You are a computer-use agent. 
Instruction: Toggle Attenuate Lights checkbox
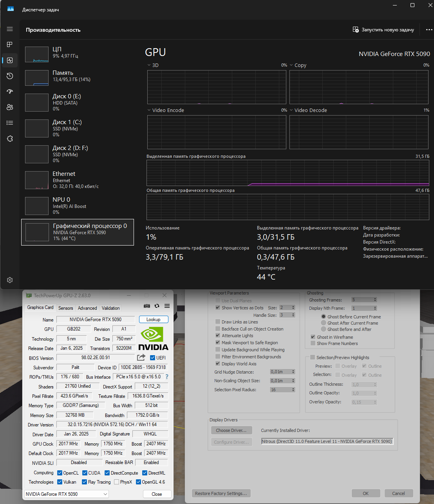218,336
